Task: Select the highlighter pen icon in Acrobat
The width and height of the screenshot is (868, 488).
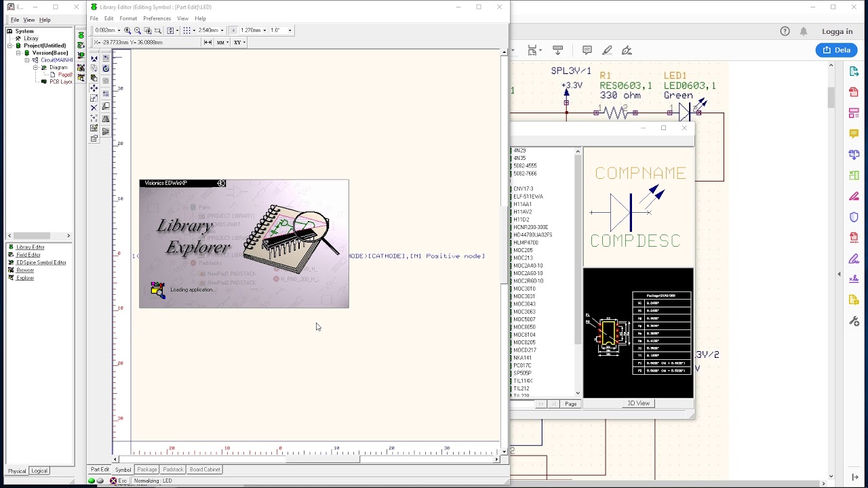Action: point(607,50)
